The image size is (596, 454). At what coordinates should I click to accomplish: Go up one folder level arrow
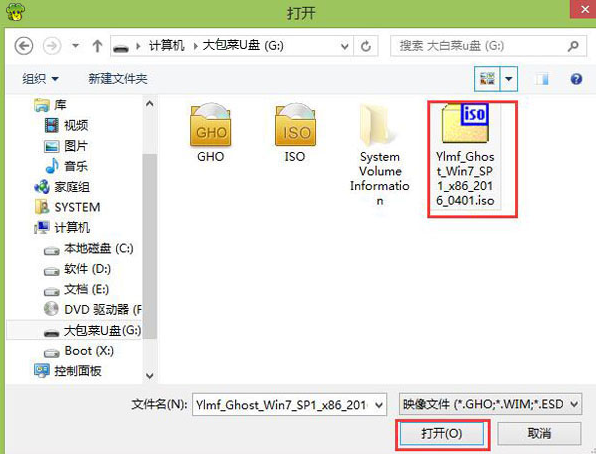(97, 46)
